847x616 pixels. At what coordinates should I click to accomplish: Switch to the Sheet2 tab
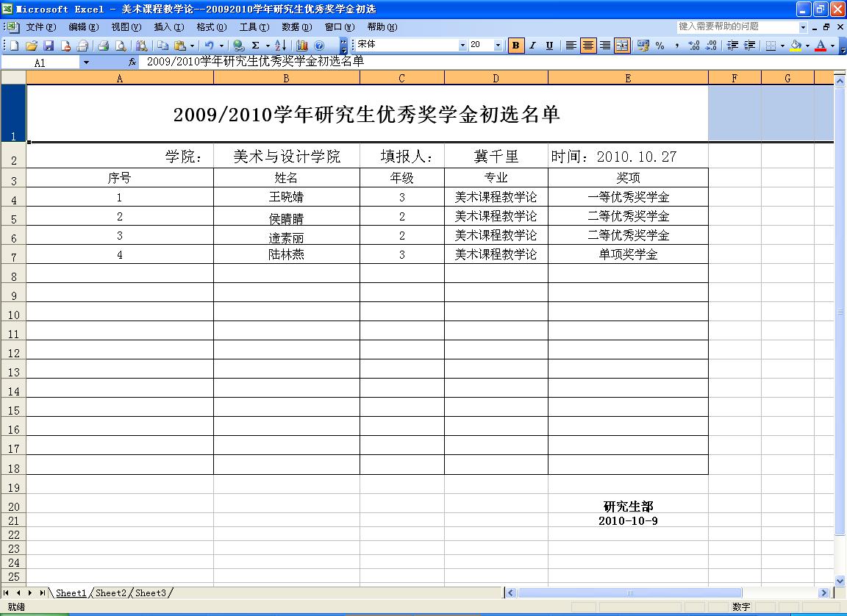click(111, 592)
